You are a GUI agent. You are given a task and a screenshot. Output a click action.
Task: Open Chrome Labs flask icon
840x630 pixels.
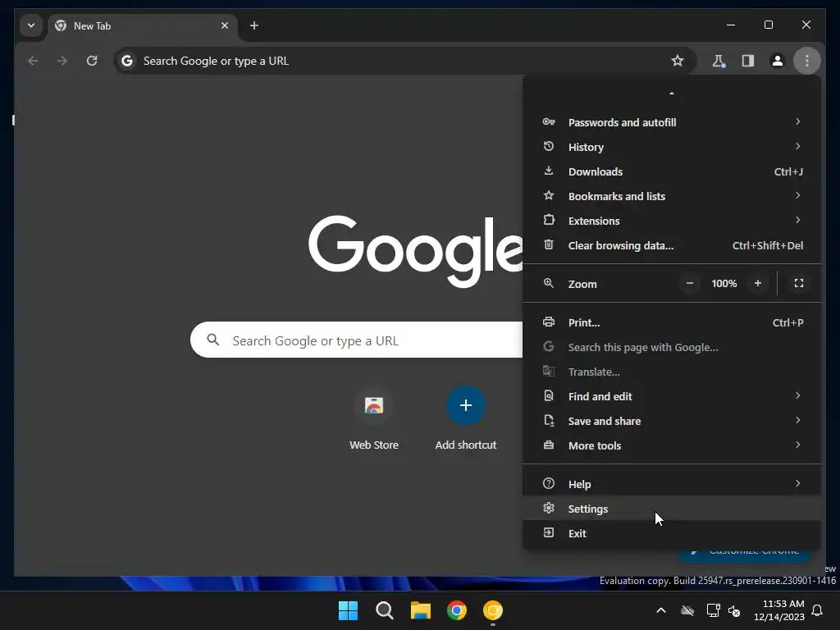point(719,61)
